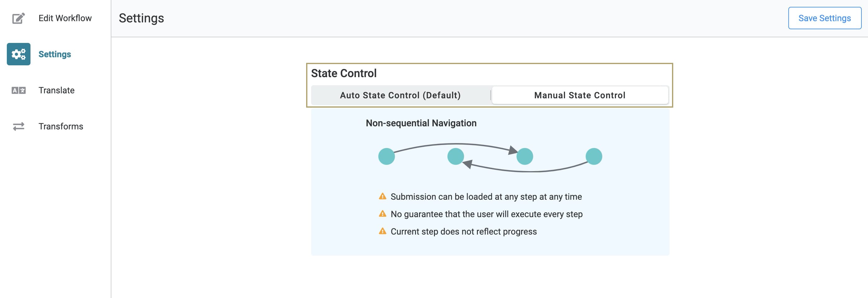Save Settings using the top button
This screenshot has width=868, height=298.
824,18
